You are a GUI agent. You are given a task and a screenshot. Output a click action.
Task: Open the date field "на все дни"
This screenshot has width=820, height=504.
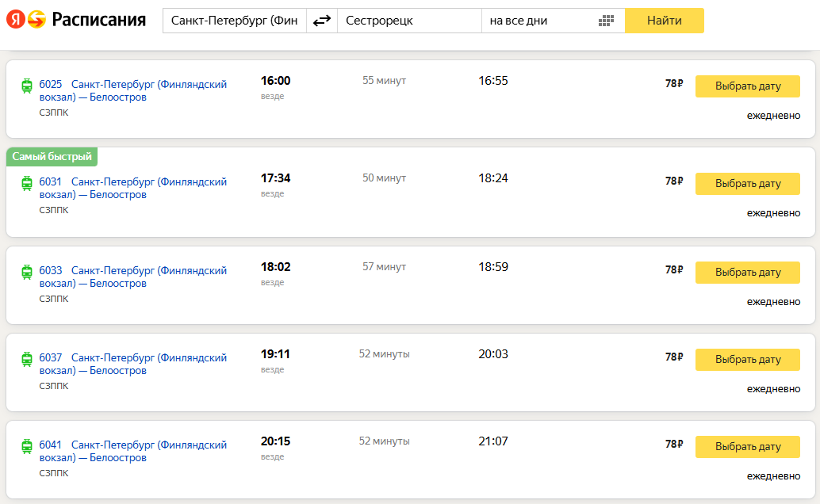click(x=539, y=21)
